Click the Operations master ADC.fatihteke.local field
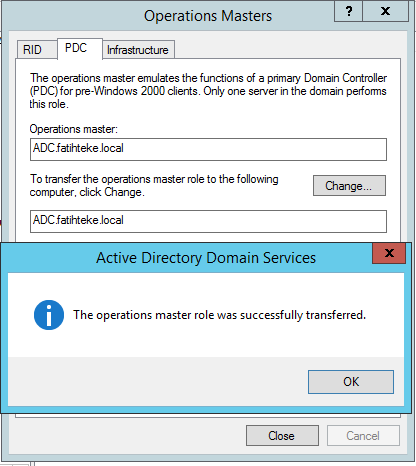The width and height of the screenshot is (416, 466). [208, 149]
